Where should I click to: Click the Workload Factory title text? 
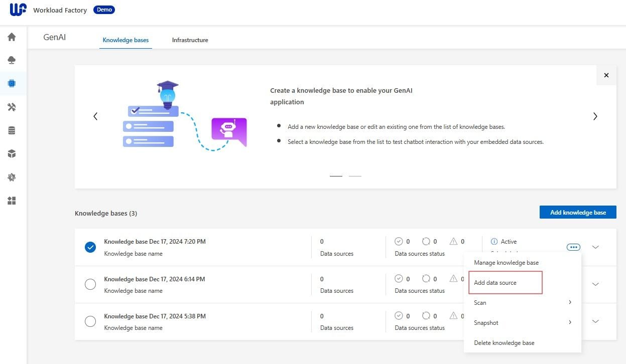point(60,10)
